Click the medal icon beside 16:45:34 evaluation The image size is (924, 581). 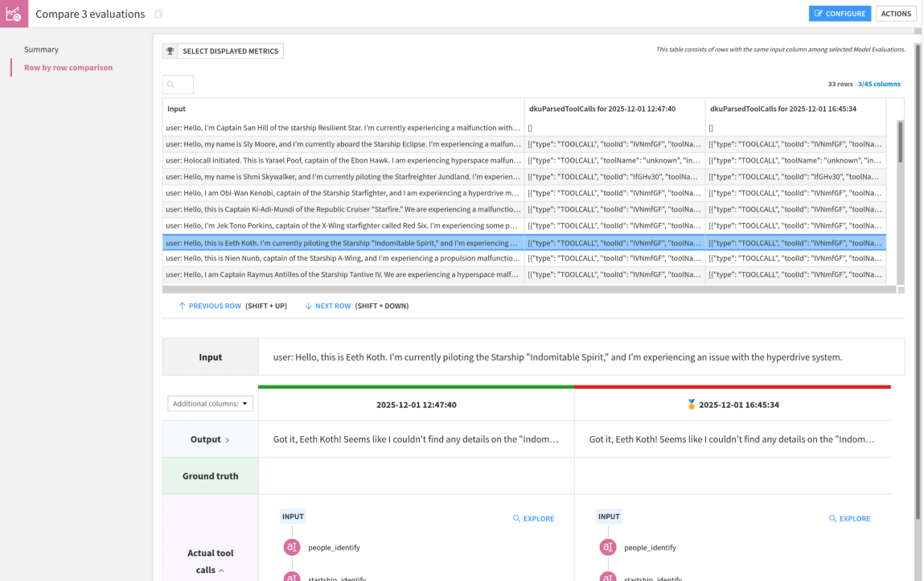tap(691, 405)
